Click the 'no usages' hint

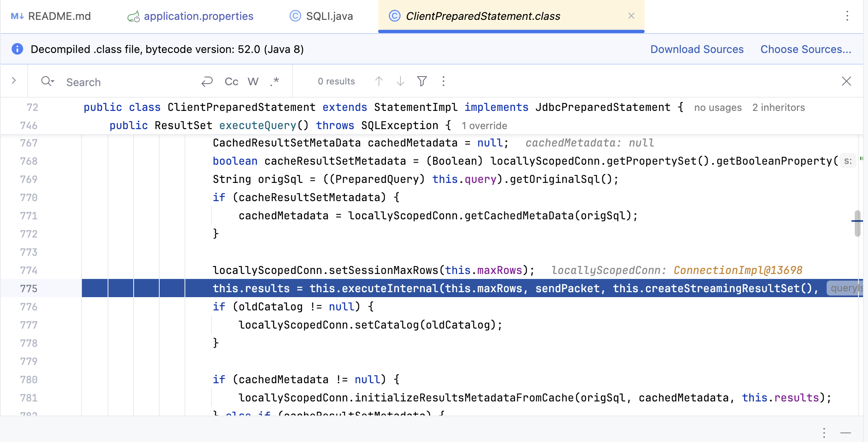(x=718, y=108)
